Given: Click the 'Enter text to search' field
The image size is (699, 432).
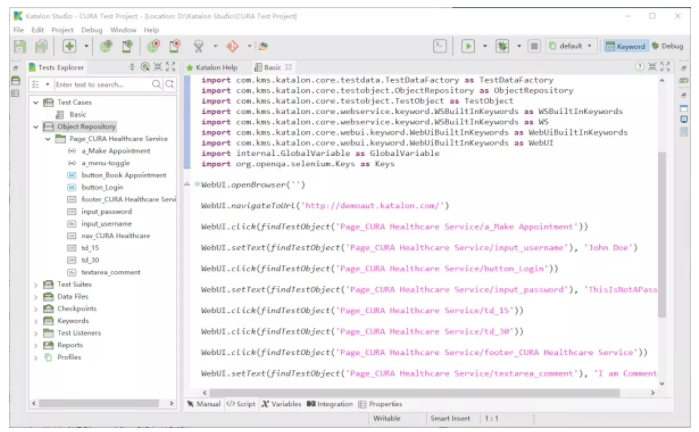Looking at the screenshot, I should 102,84.
